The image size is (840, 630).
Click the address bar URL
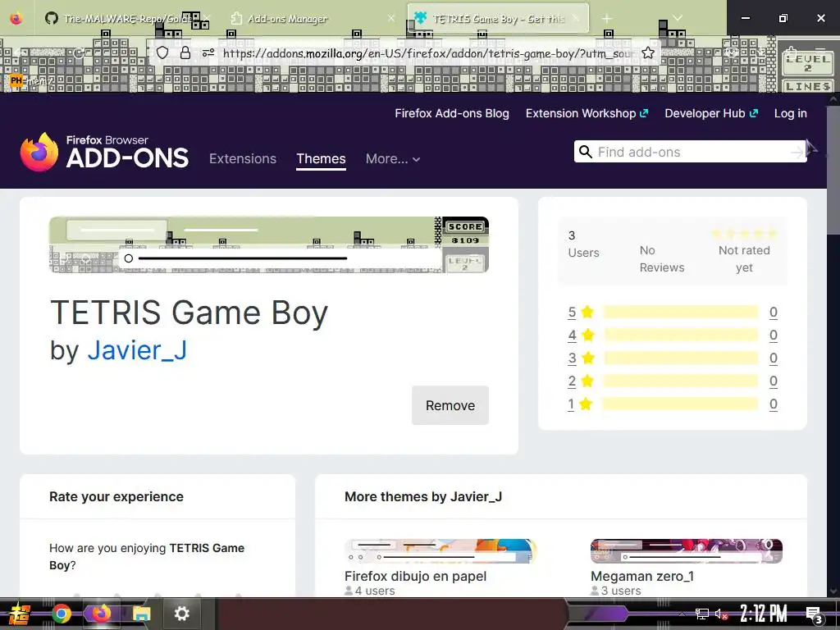click(428, 53)
